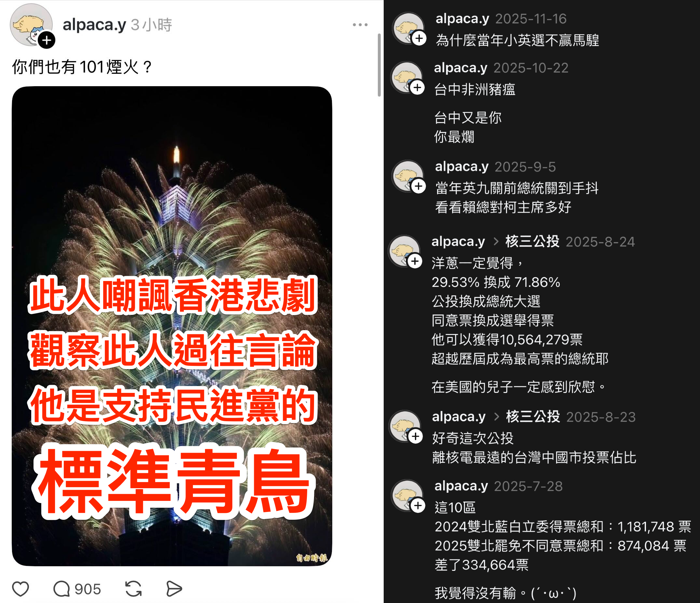Screen dimensions: 700x603
Task: Tap the plus badge on 2025-9-5 post avatar
Action: coord(419,186)
